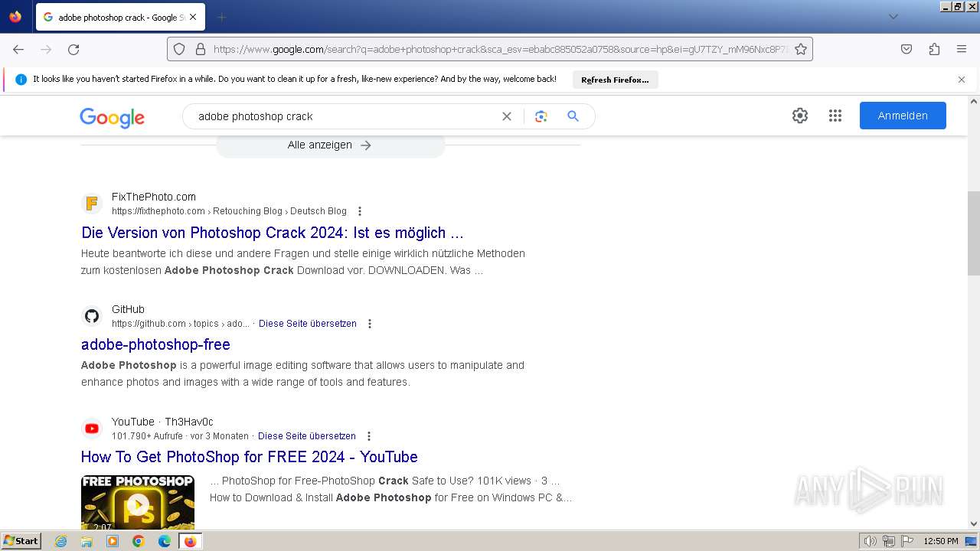Open the Save to Pocket icon
980x551 pixels.
(906, 49)
